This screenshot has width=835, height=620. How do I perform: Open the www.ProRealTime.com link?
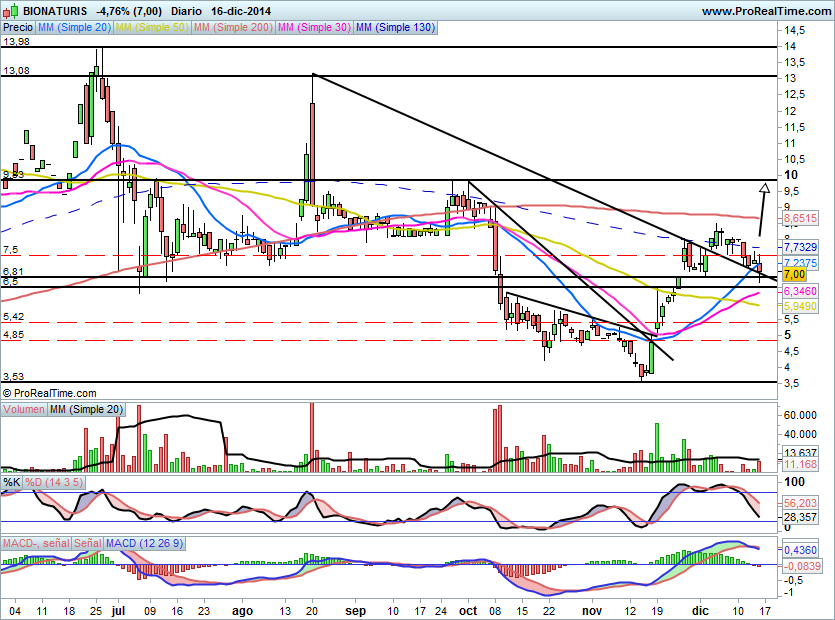tap(766, 11)
